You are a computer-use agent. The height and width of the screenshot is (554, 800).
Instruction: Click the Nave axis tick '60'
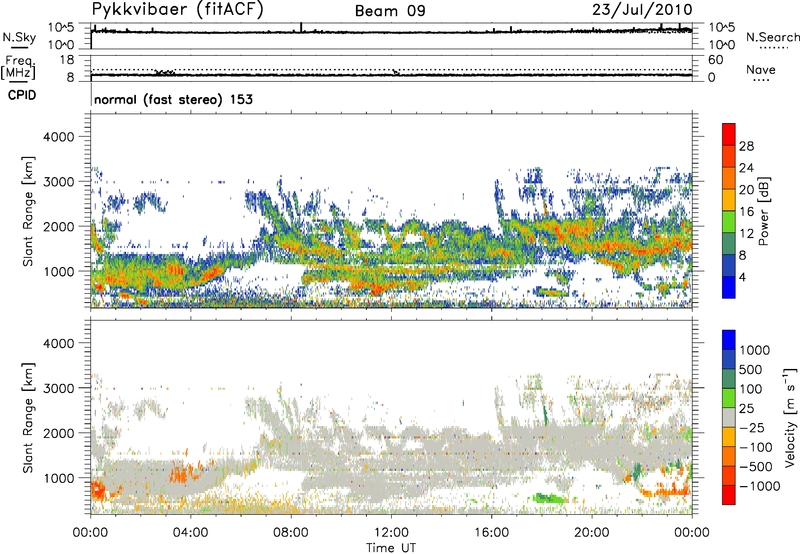tap(715, 60)
